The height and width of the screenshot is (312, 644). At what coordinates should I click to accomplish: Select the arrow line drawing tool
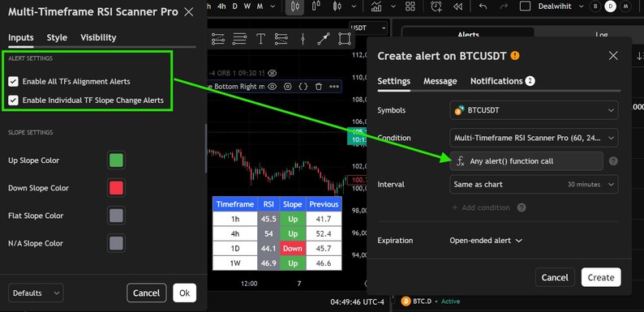point(324,39)
